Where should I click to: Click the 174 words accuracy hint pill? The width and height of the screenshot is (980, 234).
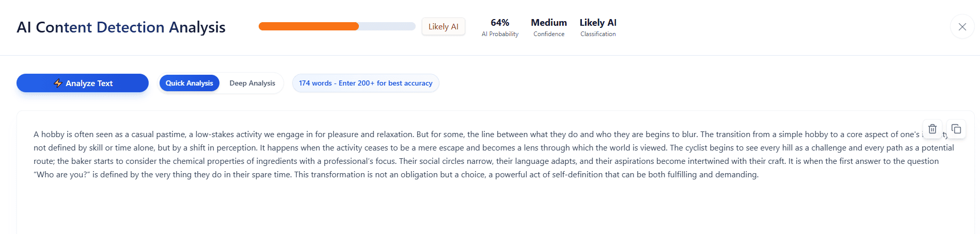click(366, 83)
